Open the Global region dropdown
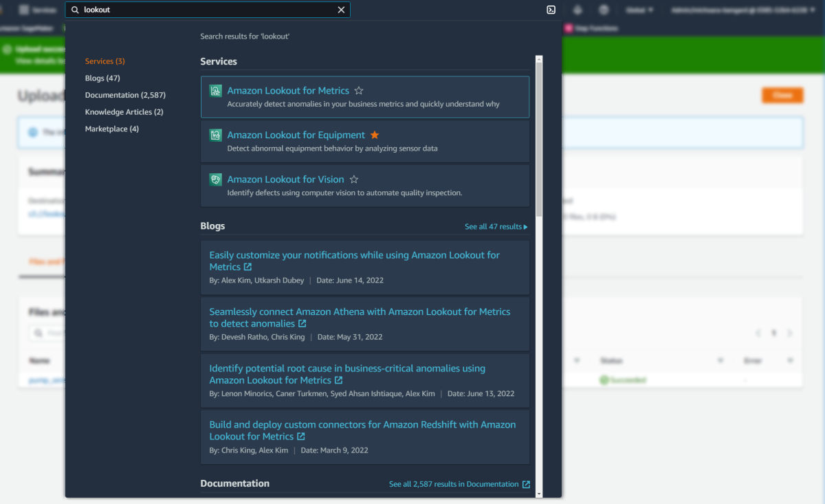The width and height of the screenshot is (825, 504). coord(639,10)
